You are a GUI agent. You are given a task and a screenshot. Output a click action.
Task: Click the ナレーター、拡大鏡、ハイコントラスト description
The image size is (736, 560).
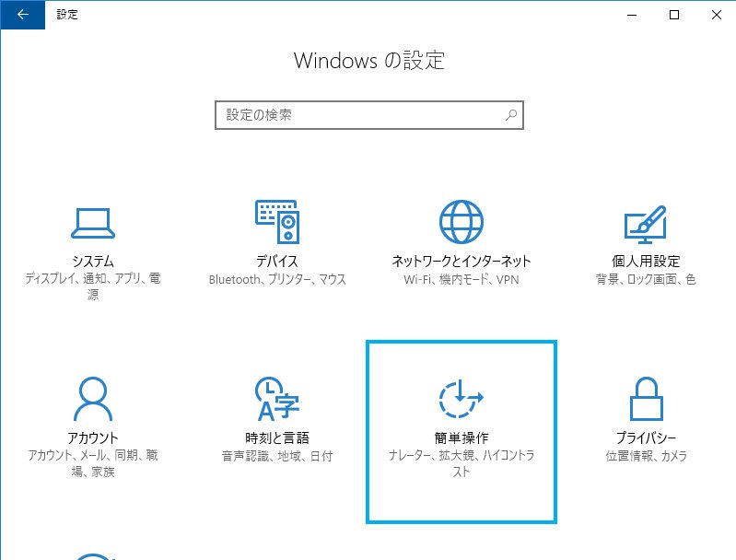click(x=461, y=463)
